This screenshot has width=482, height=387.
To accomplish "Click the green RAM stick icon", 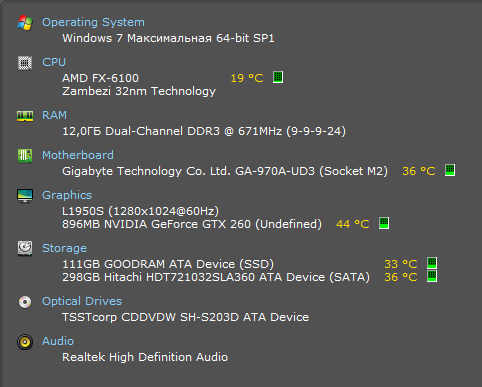I will pos(25,116).
